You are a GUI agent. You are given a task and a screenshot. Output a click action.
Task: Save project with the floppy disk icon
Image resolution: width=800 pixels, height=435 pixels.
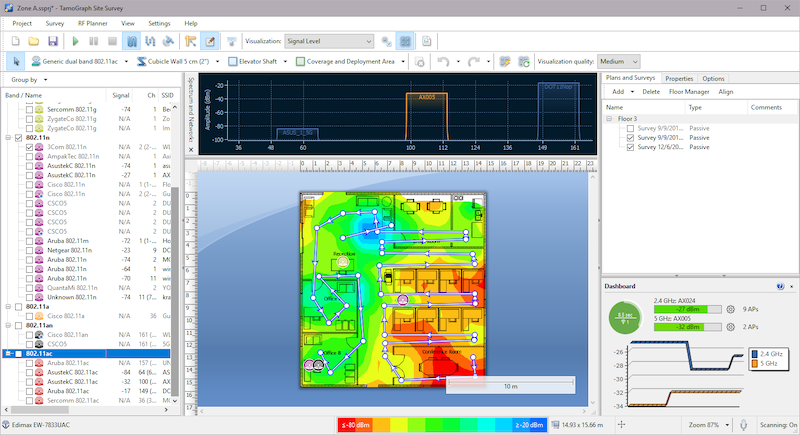click(53, 41)
